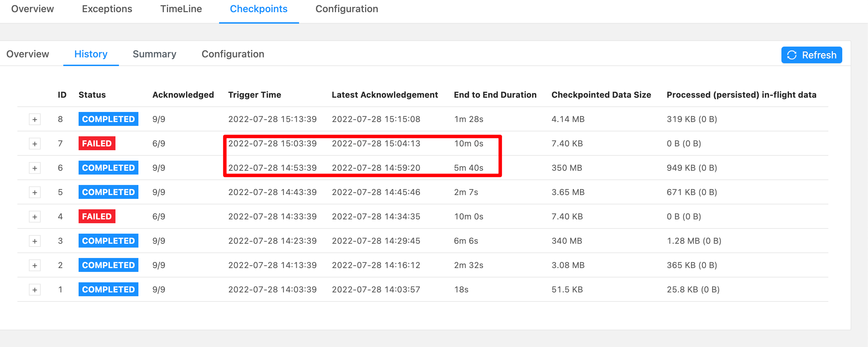The width and height of the screenshot is (868, 347).
Task: Click the COMPLETED badge of checkpoint 1
Action: (x=108, y=289)
